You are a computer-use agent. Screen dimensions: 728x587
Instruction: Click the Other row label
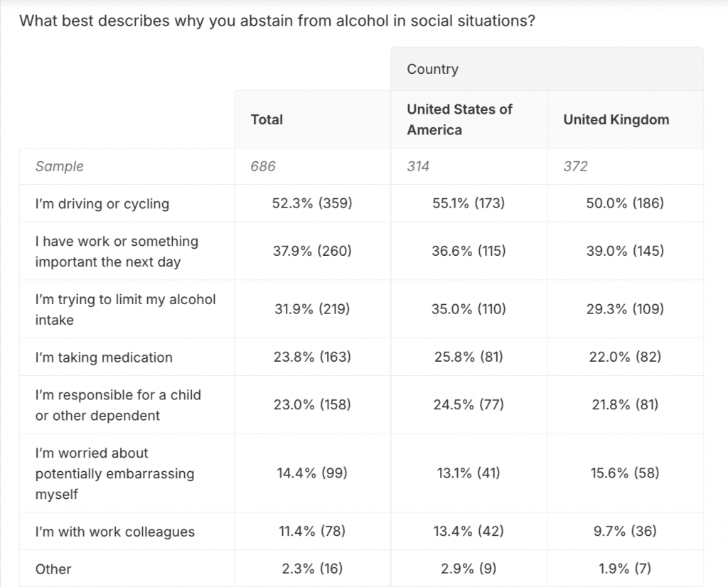coord(53,569)
